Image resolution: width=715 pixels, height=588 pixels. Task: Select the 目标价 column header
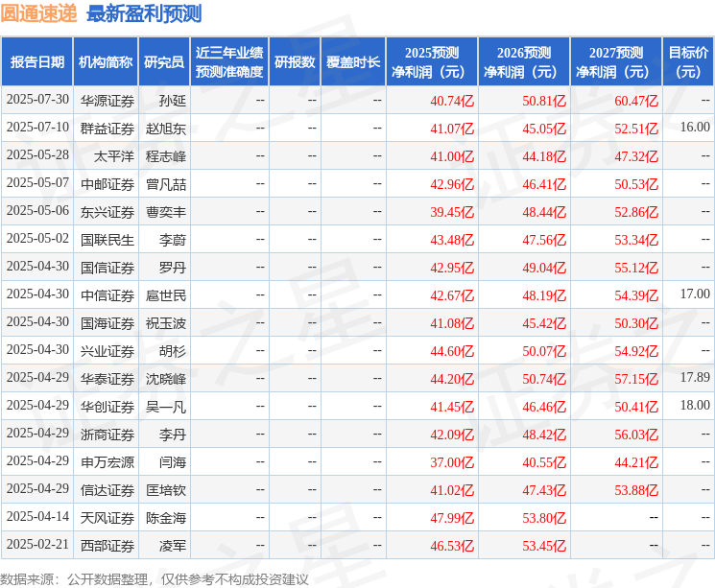coord(688,61)
